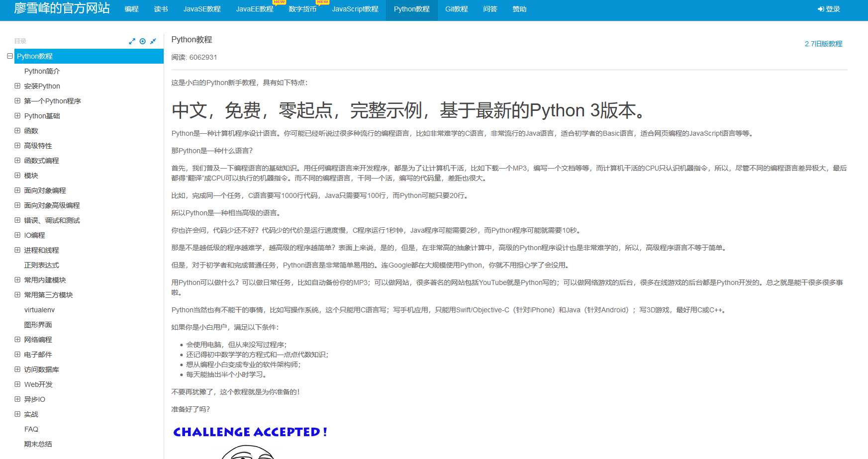Click the 高级特性 chapter label
This screenshot has width=868, height=459.
click(38, 146)
